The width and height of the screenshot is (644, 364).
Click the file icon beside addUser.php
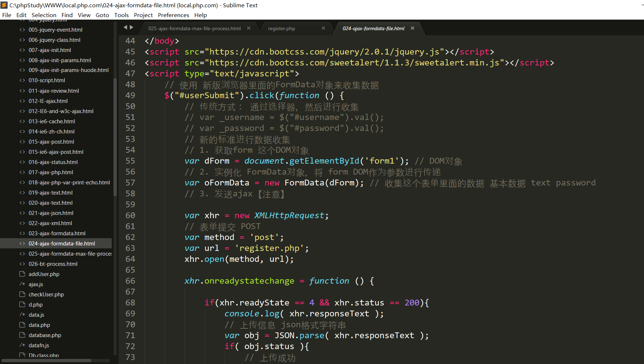[x=22, y=274]
